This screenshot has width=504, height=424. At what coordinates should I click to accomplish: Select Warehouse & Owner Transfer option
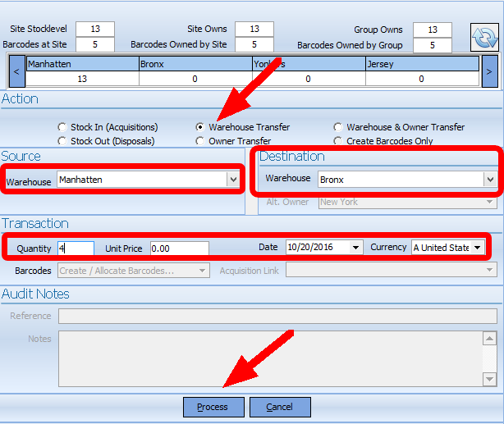click(x=338, y=127)
